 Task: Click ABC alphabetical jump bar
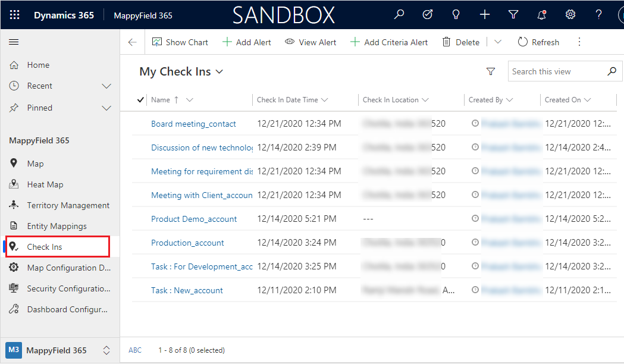pos(135,350)
